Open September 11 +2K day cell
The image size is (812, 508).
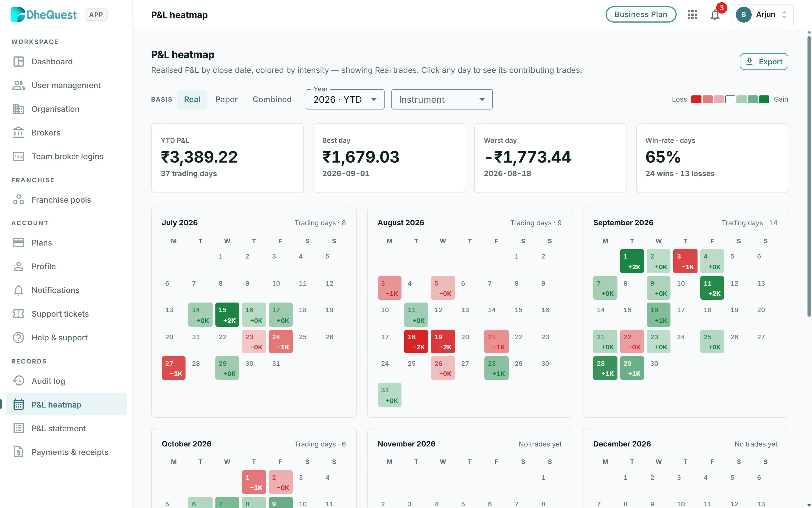tap(712, 288)
